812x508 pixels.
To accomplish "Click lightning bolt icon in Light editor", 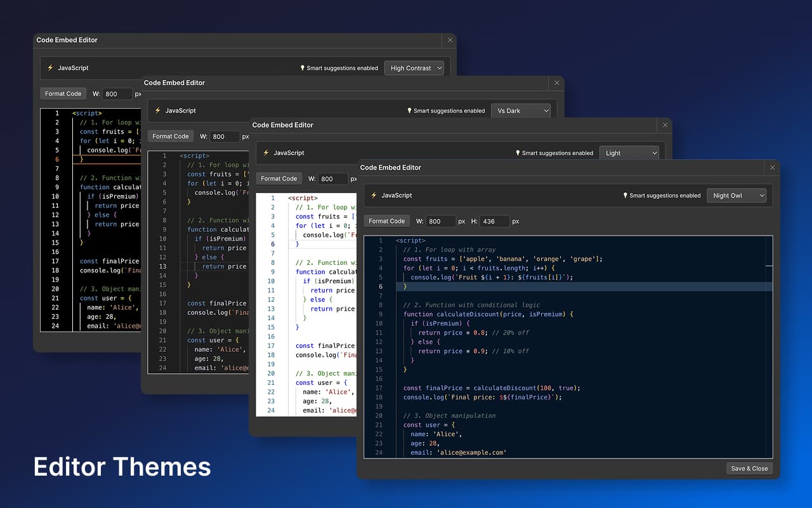I will (266, 153).
